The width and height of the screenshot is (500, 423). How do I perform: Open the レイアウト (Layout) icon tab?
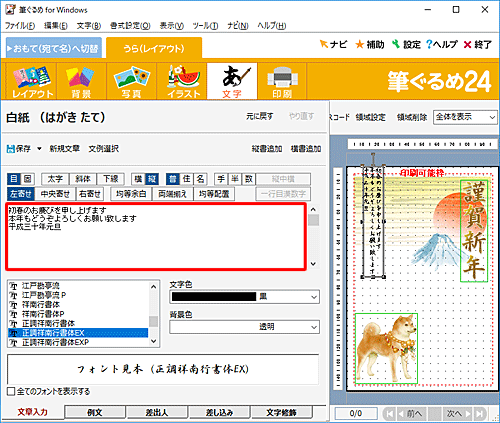[x=32, y=81]
